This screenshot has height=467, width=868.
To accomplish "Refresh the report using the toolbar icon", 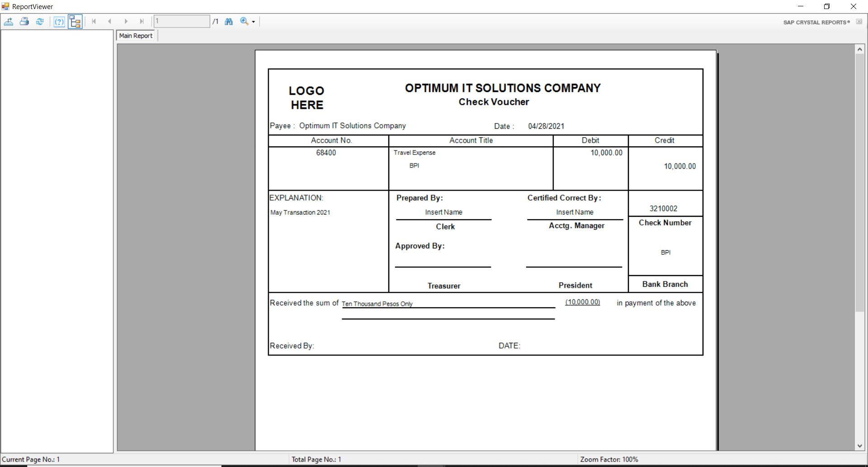I will click(40, 21).
